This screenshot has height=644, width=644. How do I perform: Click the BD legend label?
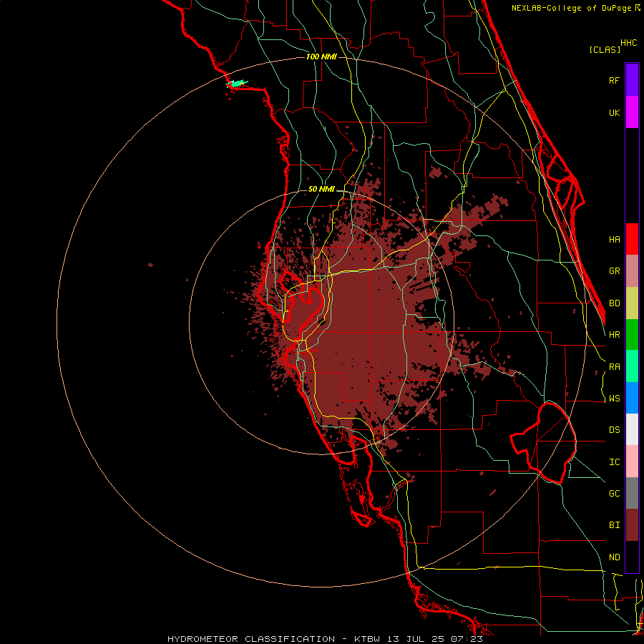(x=614, y=303)
